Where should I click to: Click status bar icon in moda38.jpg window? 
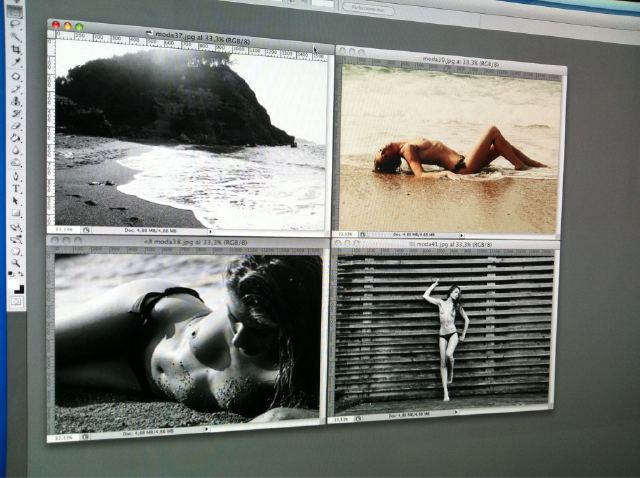click(x=85, y=437)
